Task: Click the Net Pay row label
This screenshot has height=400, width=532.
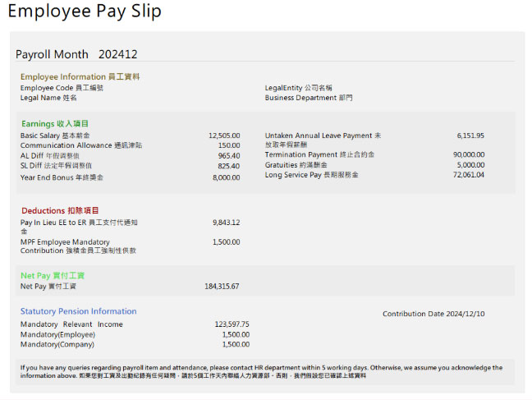Action: pyautogui.click(x=48, y=287)
